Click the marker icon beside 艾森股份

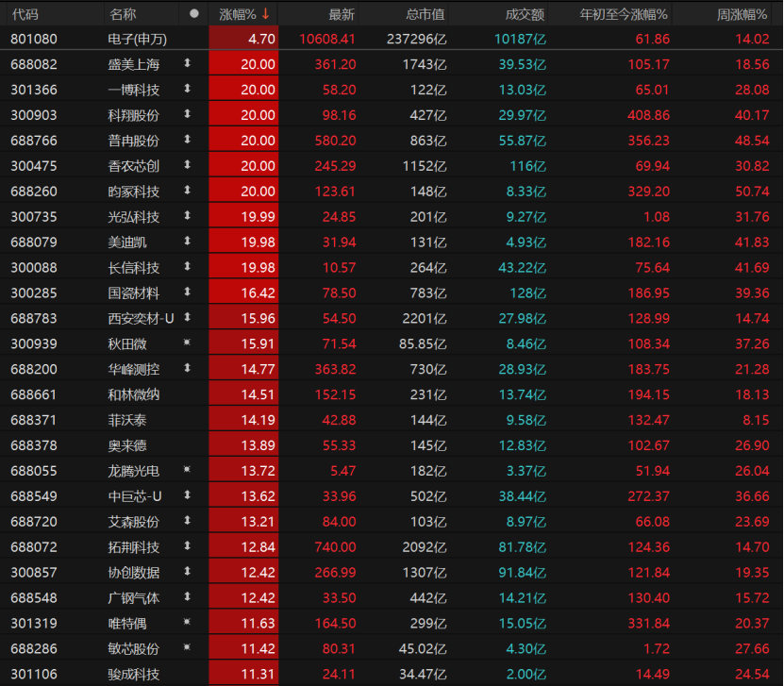pyautogui.click(x=187, y=521)
